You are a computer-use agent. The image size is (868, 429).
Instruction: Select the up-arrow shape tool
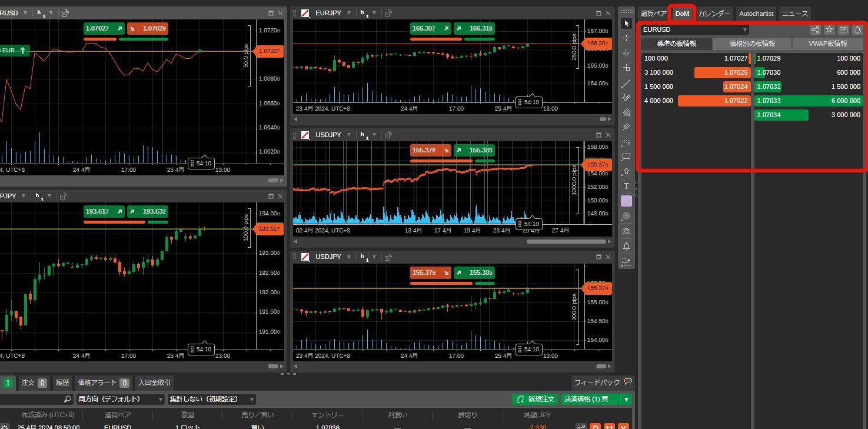point(626,171)
